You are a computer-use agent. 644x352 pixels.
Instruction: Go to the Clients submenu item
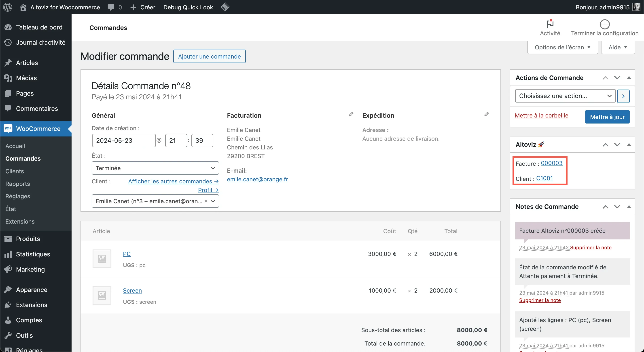coord(15,171)
